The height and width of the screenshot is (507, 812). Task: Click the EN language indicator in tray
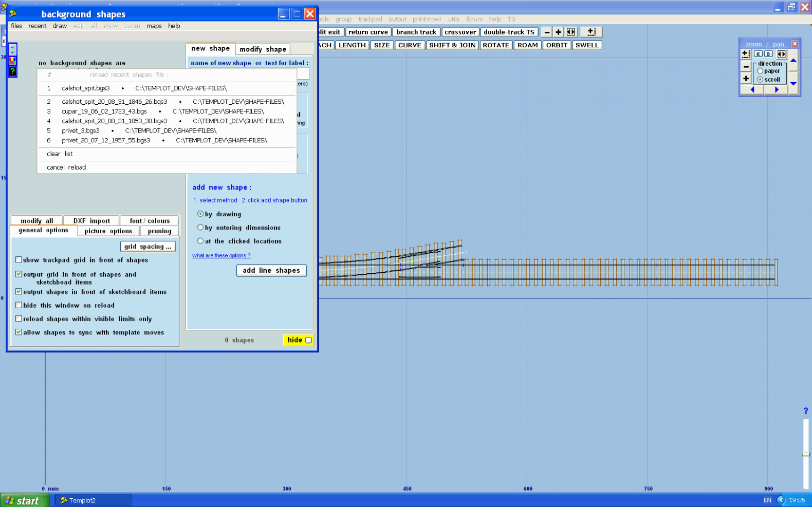coord(767,500)
